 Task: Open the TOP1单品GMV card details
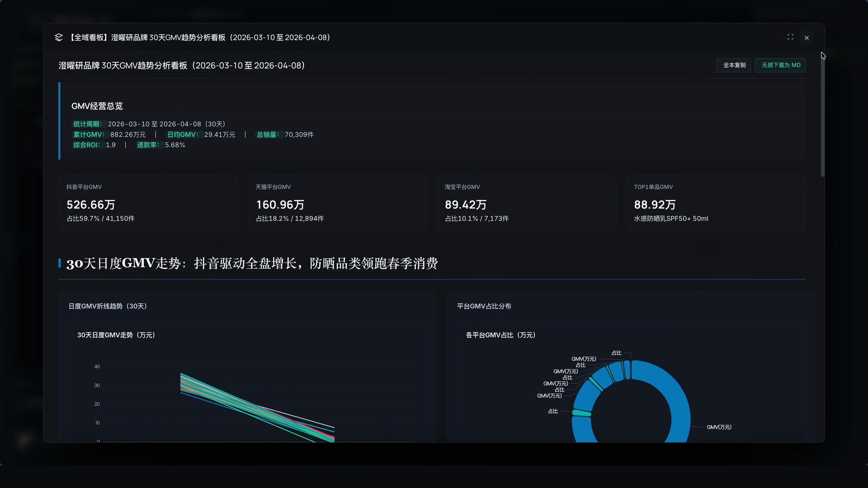tap(715, 203)
